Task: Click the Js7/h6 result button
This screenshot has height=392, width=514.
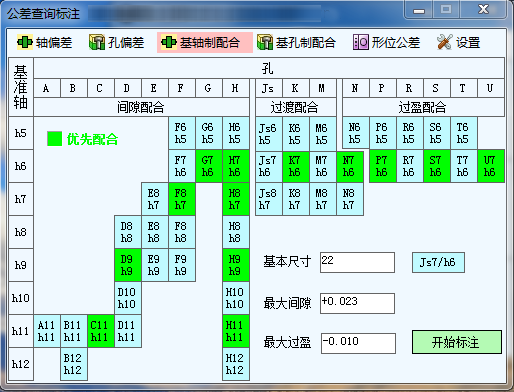Action: [438, 262]
